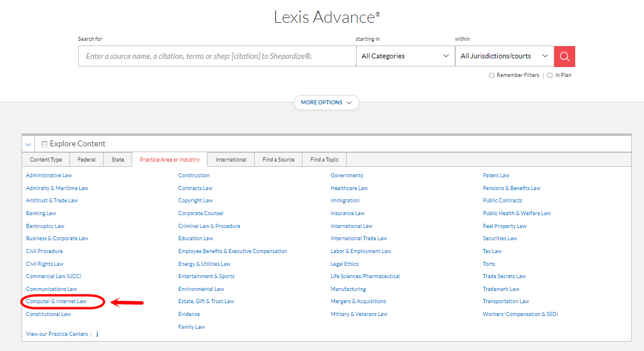Open Estate, Gift & Trust Law

coord(206,301)
